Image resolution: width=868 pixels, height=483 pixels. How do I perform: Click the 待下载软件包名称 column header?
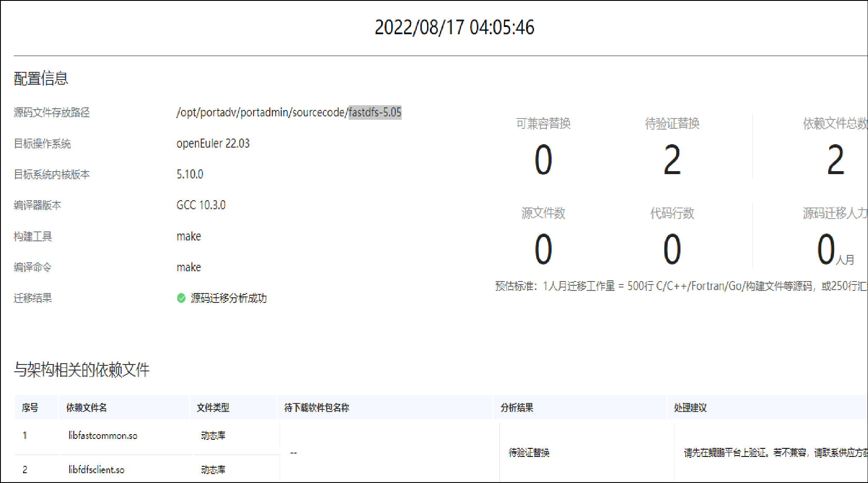(316, 408)
